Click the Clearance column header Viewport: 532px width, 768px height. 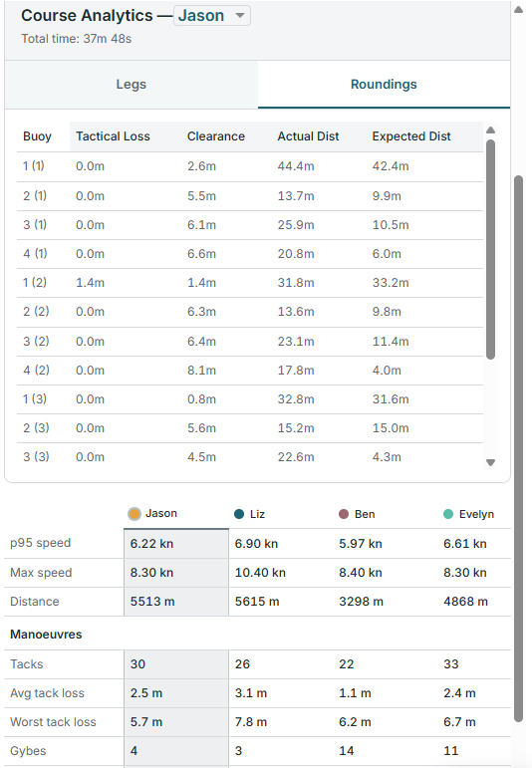point(216,136)
